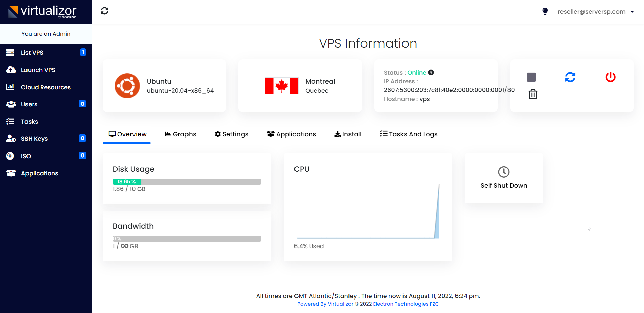Open Applications in the sidebar
Image resolution: width=644 pixels, height=313 pixels.
46,173
